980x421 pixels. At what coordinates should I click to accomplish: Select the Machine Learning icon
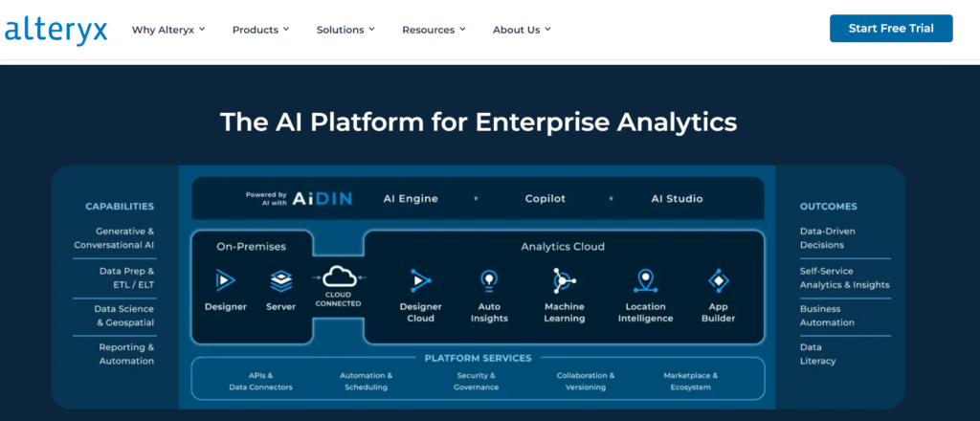(564, 280)
